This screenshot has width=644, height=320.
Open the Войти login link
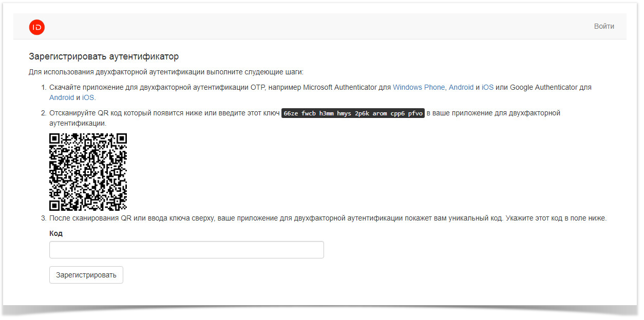603,27
